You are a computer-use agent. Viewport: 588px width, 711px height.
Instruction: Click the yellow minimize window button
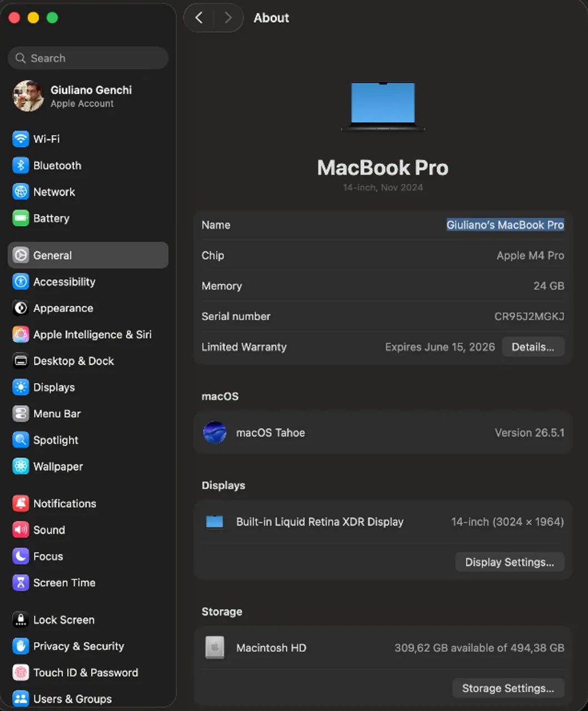click(x=33, y=18)
